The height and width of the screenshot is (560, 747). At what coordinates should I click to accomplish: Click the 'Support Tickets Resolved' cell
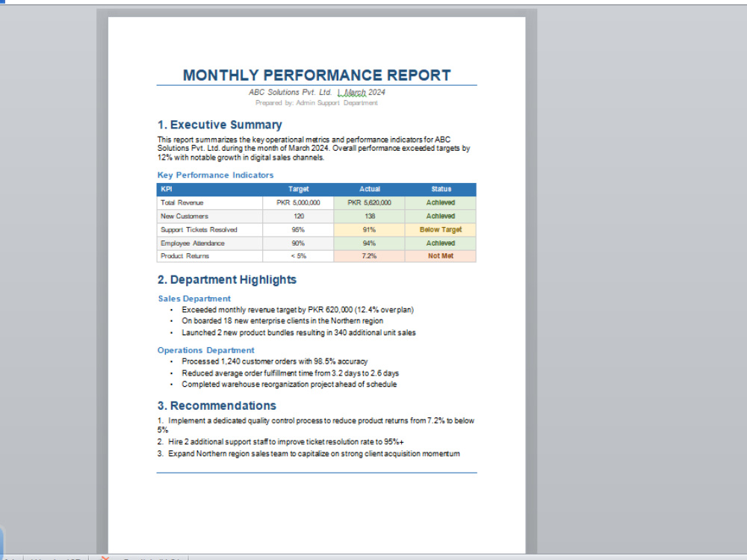pyautogui.click(x=210, y=230)
